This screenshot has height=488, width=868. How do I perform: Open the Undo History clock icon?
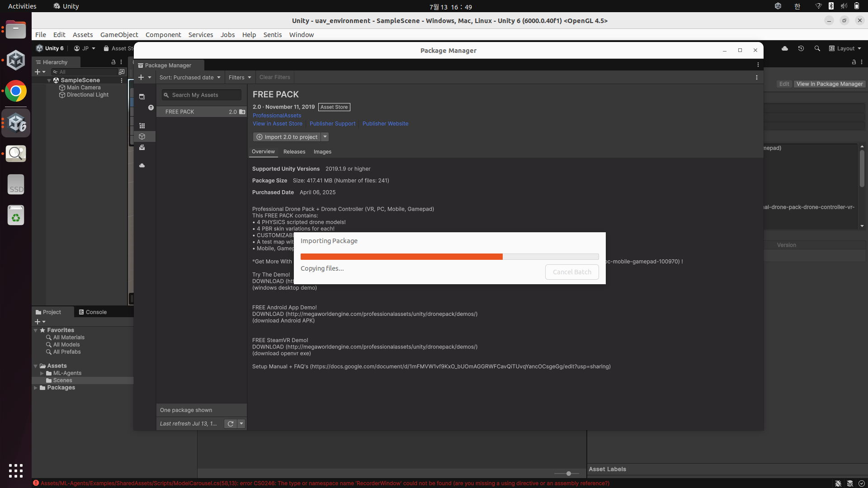[801, 48]
